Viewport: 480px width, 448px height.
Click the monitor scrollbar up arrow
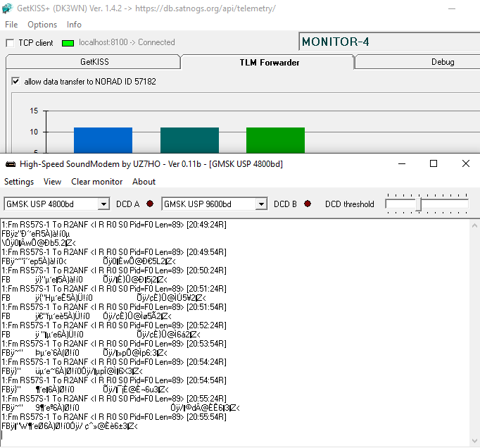474,226
